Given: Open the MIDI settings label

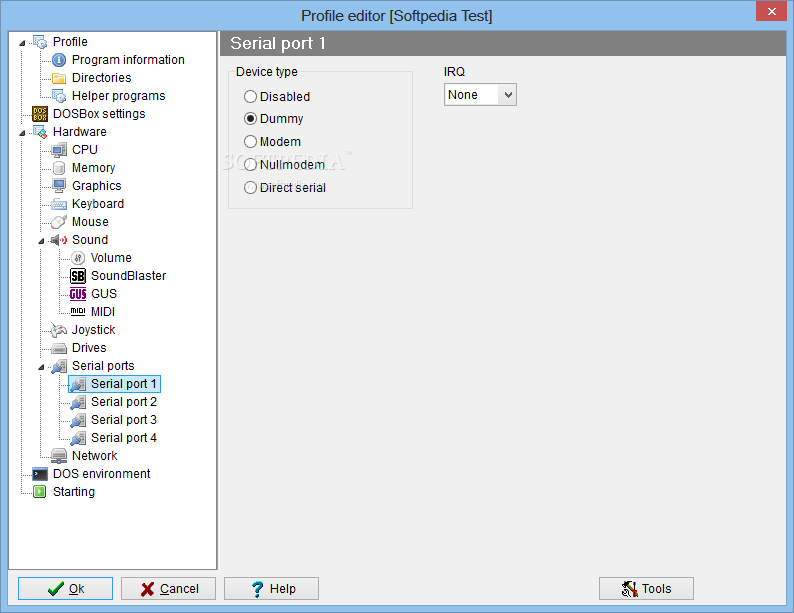Looking at the screenshot, I should tap(103, 312).
